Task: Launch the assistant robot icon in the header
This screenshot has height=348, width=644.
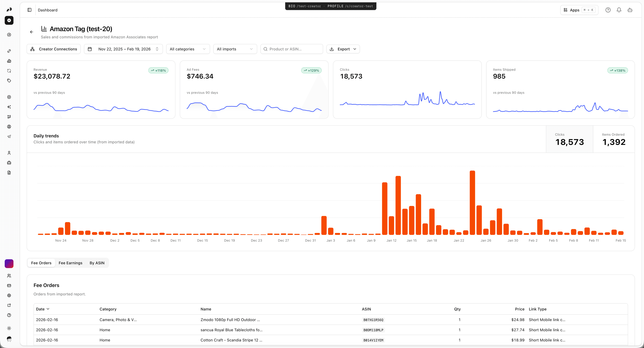Action: (630, 10)
